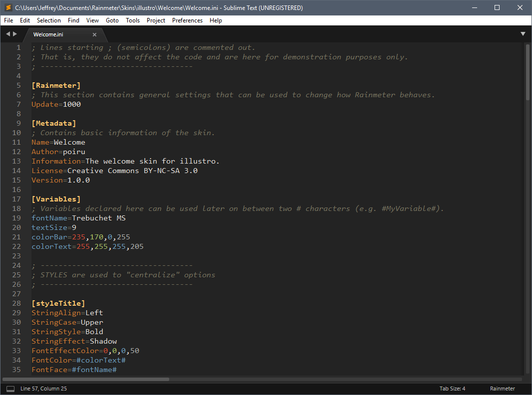532x395 pixels.
Task: Click the FontFace=#fontName# line
Action: (74, 370)
